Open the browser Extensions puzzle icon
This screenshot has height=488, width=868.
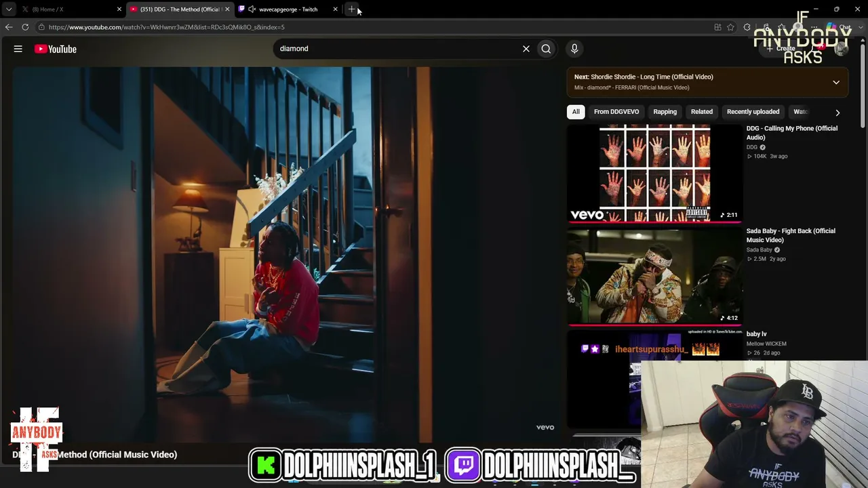[747, 27]
